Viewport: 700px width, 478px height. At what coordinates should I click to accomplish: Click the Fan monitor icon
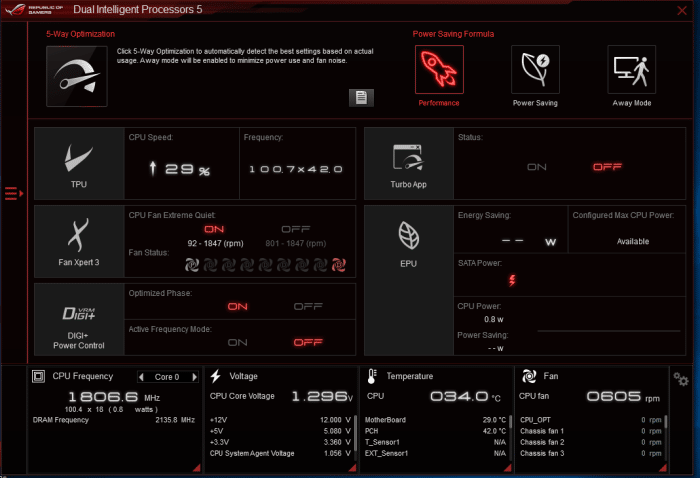(x=529, y=376)
